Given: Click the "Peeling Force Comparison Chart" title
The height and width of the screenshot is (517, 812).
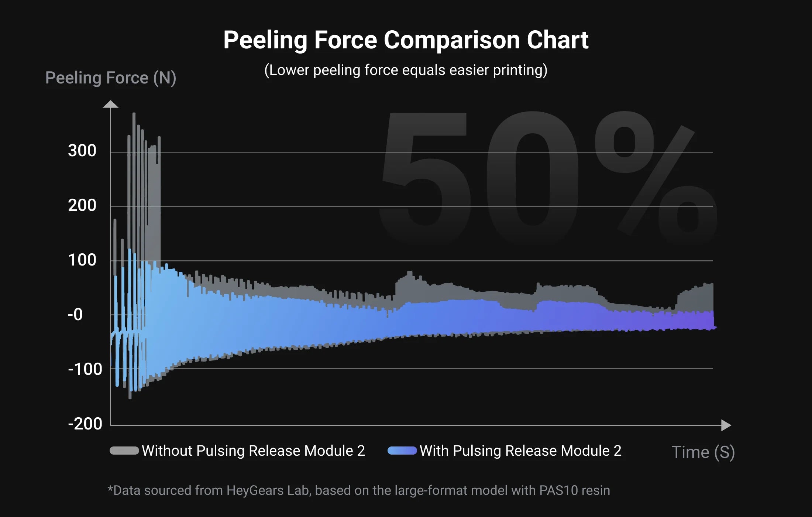Looking at the screenshot, I should coord(406,40).
